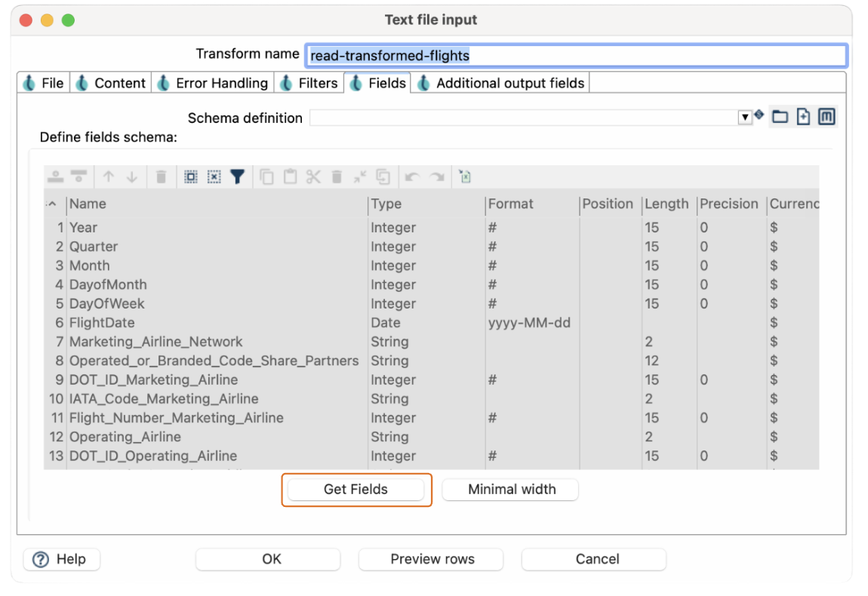Viewport: 868px width, 596px height.
Task: Click the Precision column header
Action: pyautogui.click(x=731, y=204)
